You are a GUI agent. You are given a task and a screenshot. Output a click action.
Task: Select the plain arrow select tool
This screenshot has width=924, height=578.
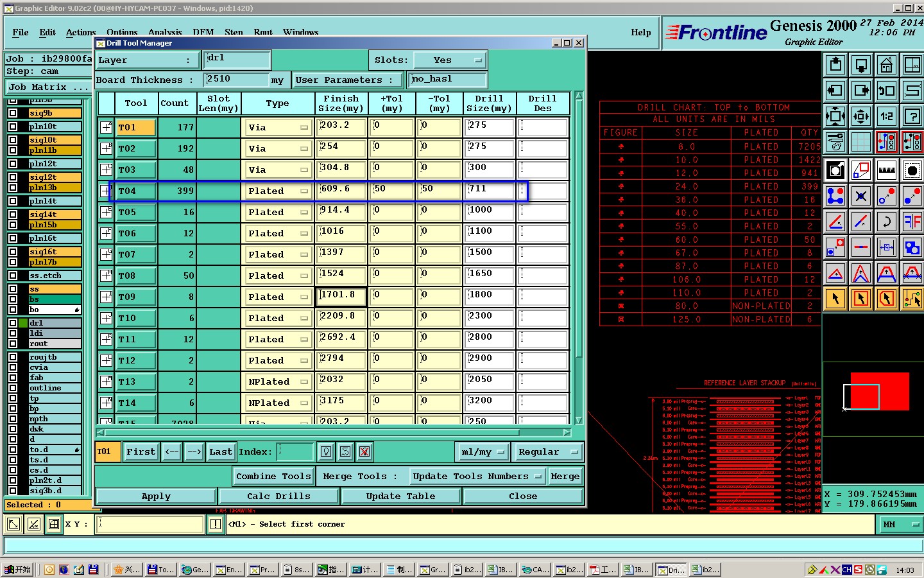click(x=835, y=298)
